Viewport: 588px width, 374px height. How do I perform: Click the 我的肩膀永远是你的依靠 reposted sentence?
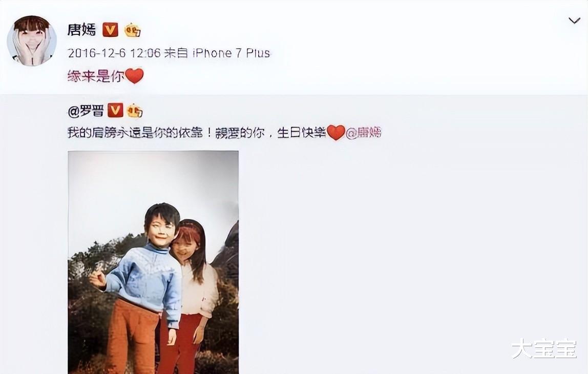click(135, 133)
